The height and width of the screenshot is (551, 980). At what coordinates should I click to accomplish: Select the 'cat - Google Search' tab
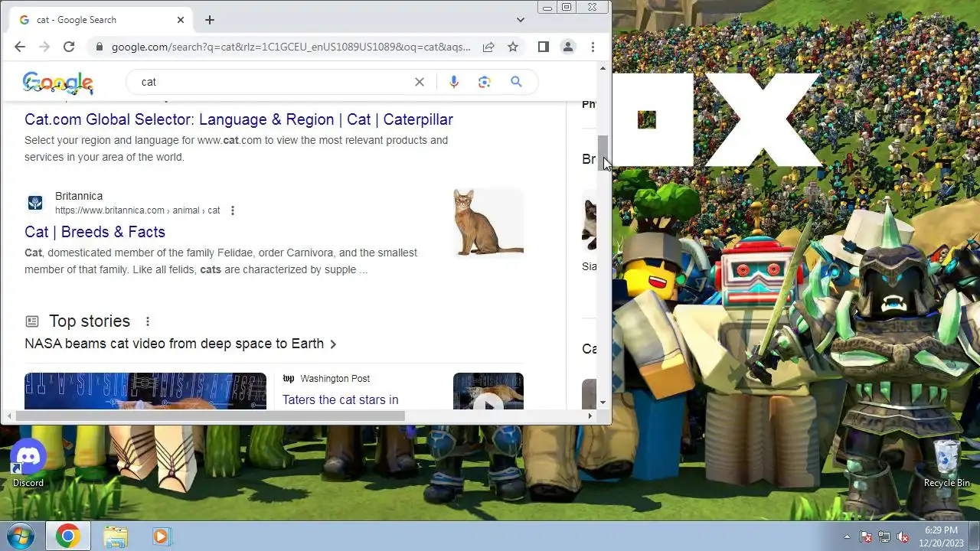point(101,20)
